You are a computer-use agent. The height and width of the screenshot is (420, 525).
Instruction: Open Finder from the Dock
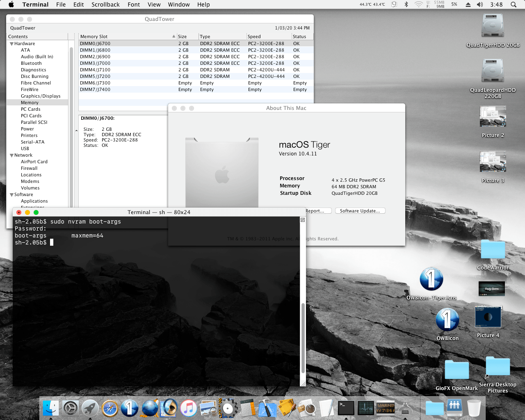51,408
